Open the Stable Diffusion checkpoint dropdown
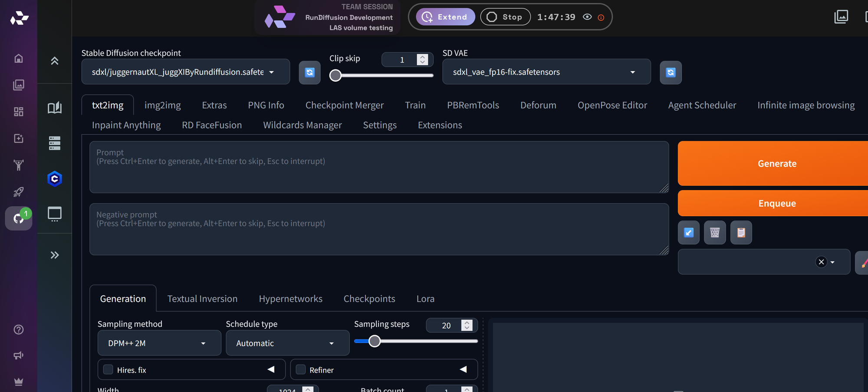 coord(185,72)
